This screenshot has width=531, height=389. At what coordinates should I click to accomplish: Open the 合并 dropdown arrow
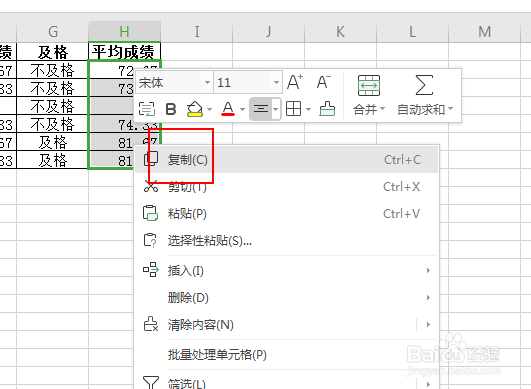[x=383, y=109]
